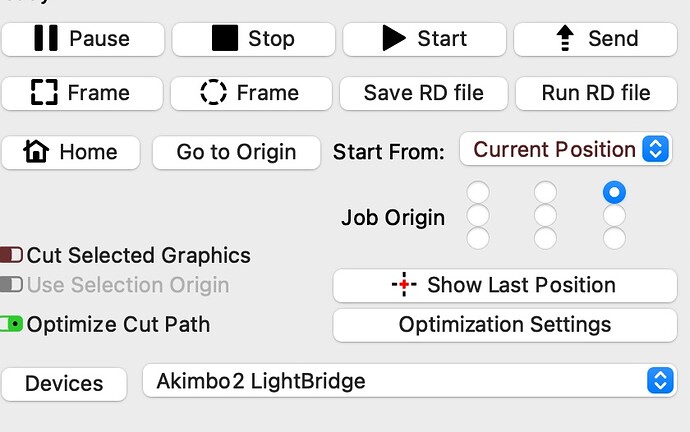Run the rectangular Frame outline
This screenshot has width=690, height=432.
click(x=82, y=93)
